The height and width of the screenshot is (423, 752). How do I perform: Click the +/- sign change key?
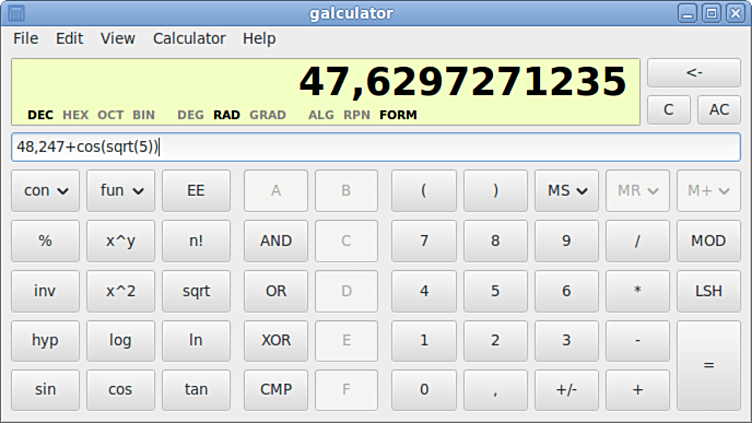click(566, 390)
